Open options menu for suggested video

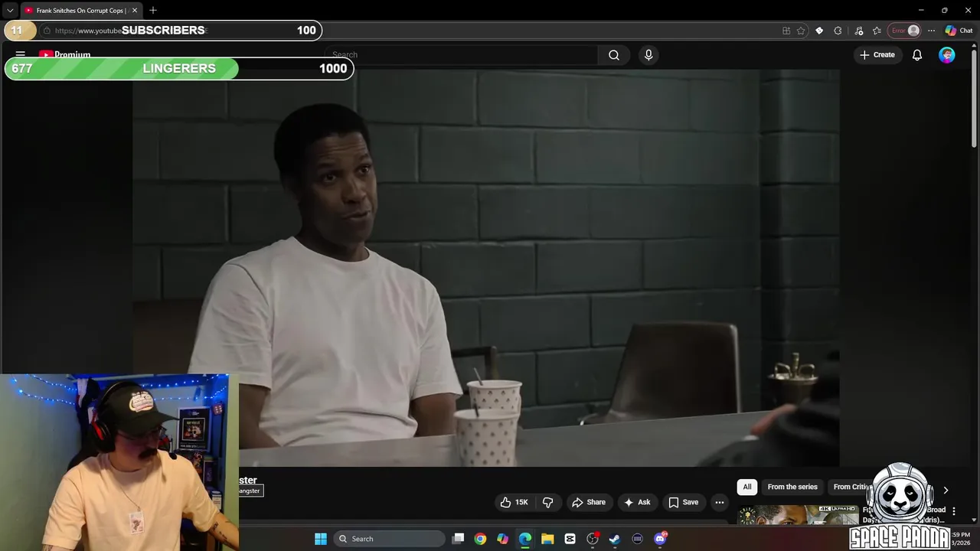(954, 510)
